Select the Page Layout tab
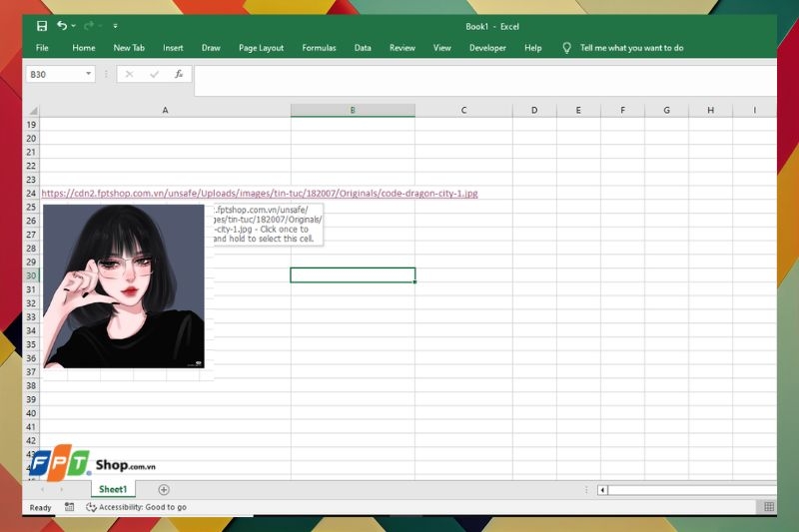 (x=261, y=48)
